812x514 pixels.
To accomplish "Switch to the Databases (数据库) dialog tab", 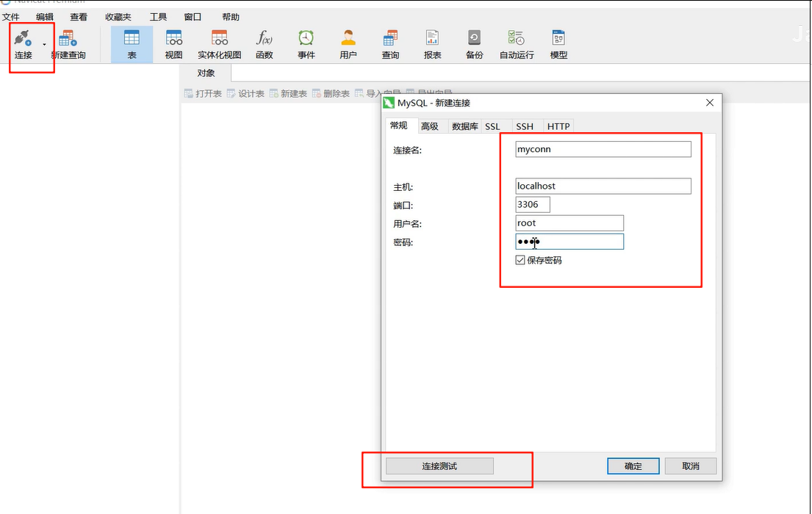I will coord(464,126).
